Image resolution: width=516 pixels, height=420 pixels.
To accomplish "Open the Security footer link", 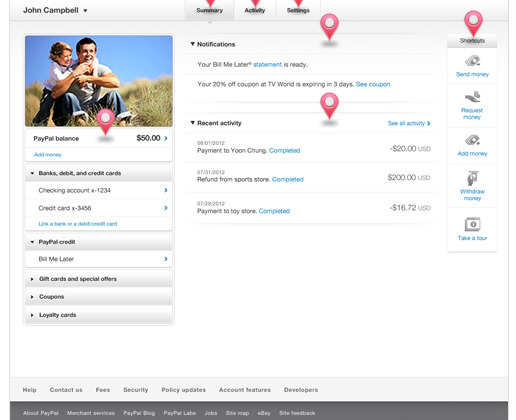I will coord(136,390).
